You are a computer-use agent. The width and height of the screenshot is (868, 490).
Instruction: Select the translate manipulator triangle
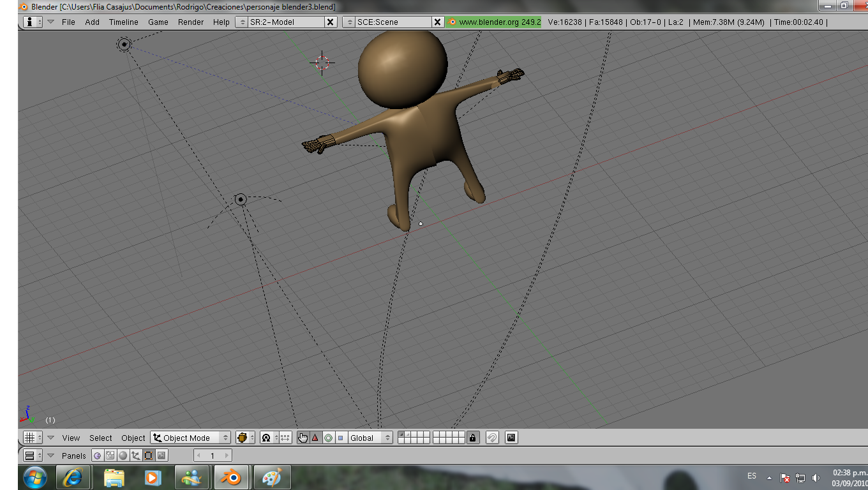click(315, 438)
